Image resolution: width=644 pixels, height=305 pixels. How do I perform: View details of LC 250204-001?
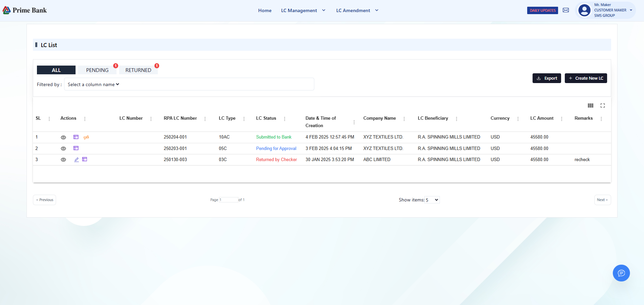coord(63,137)
